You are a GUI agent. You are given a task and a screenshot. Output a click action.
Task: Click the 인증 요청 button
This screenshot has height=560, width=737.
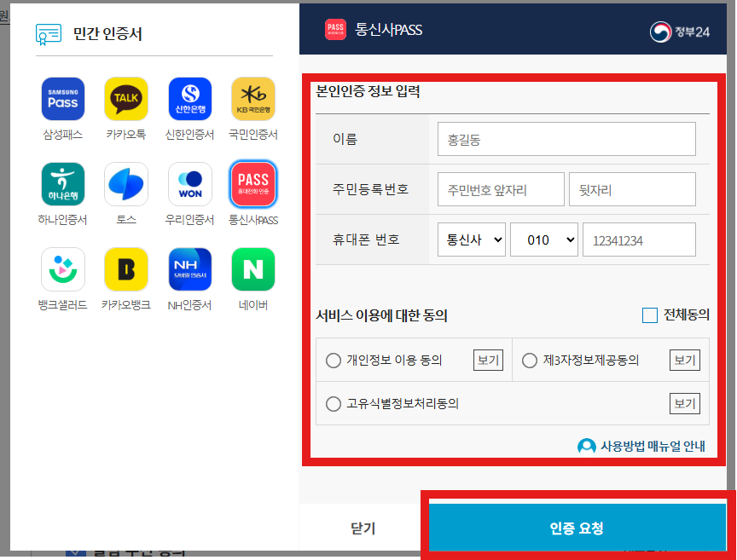click(577, 528)
